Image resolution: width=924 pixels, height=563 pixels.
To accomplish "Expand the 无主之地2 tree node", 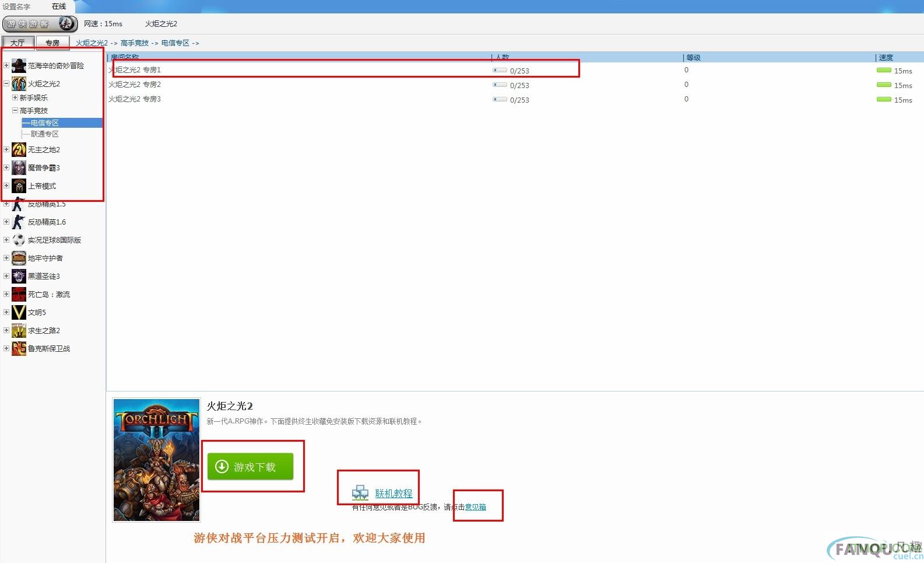I will point(6,149).
